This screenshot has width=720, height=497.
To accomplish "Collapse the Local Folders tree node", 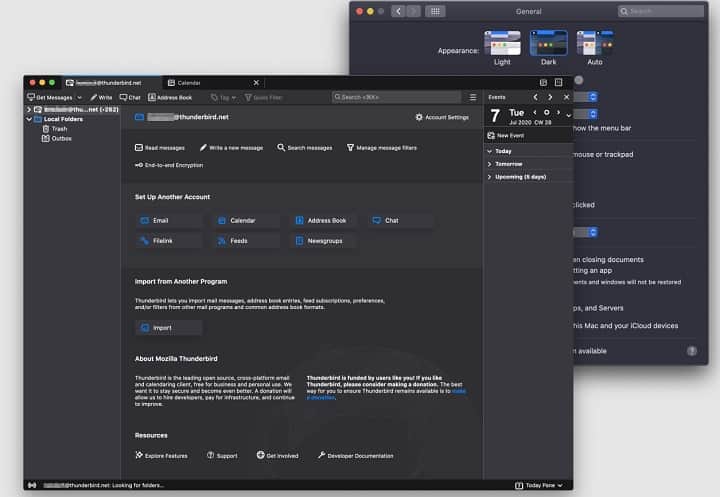I will 29,119.
